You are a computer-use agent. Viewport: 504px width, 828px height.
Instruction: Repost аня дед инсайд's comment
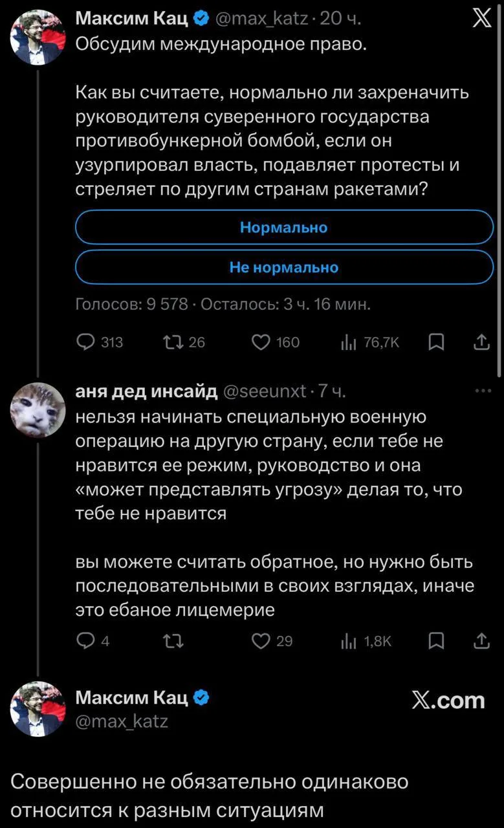pyautogui.click(x=175, y=641)
